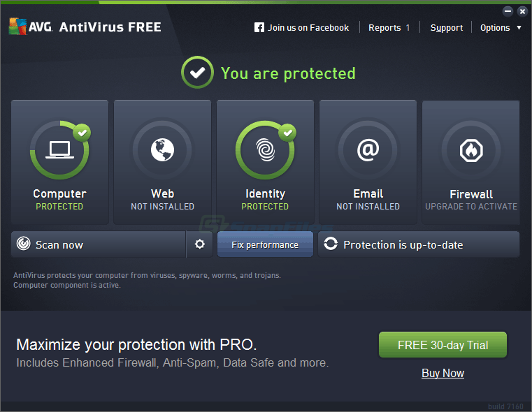Click the FREE 30-day Trial button
The width and height of the screenshot is (532, 412).
(x=443, y=345)
